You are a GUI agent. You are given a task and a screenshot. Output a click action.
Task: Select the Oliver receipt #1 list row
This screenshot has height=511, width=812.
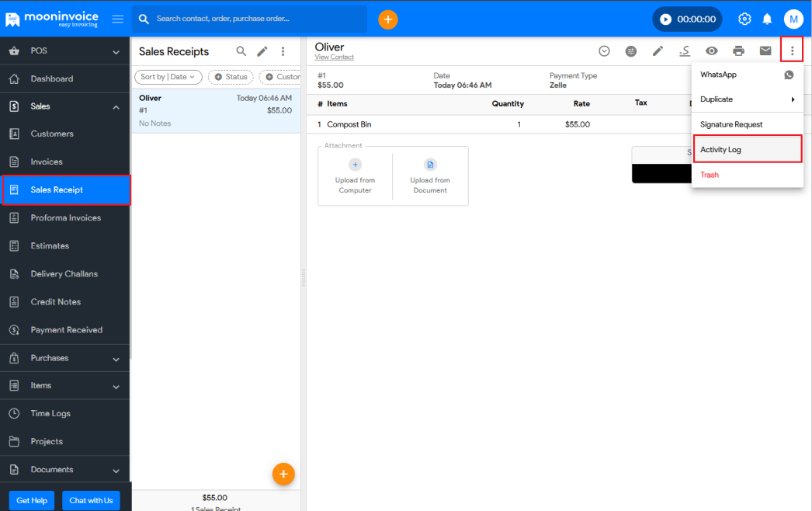216,110
